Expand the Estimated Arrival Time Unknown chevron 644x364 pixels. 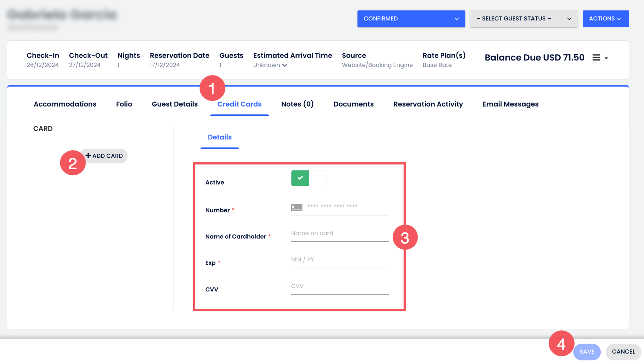click(285, 65)
